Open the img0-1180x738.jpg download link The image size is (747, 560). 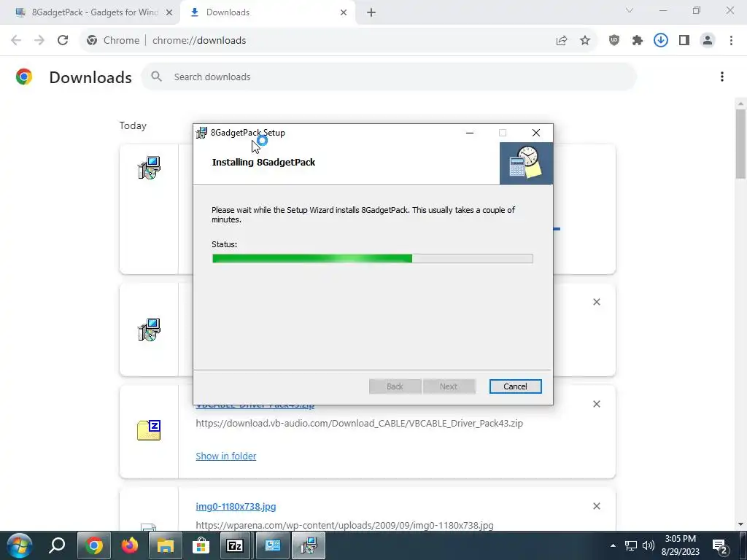point(236,506)
